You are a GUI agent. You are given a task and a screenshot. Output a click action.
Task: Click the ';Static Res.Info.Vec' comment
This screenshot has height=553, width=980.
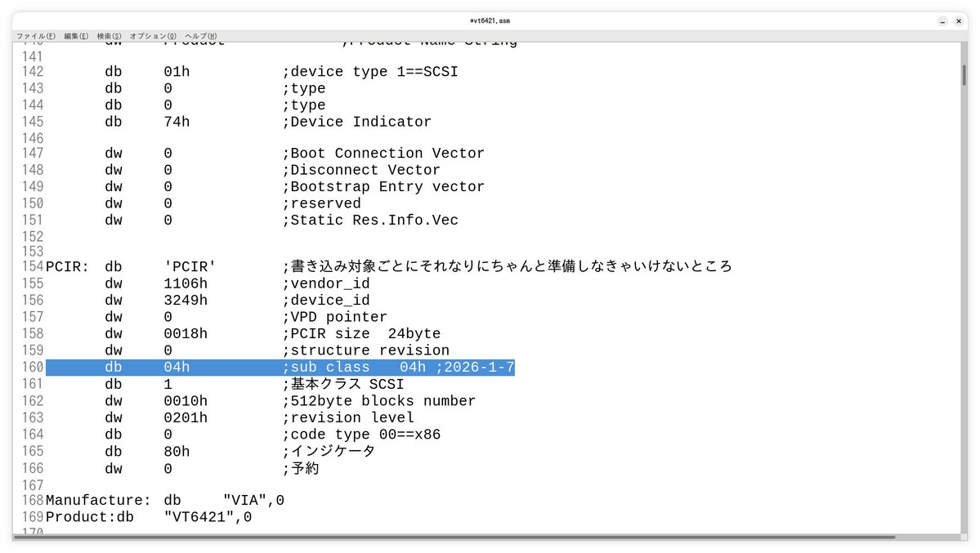370,221
